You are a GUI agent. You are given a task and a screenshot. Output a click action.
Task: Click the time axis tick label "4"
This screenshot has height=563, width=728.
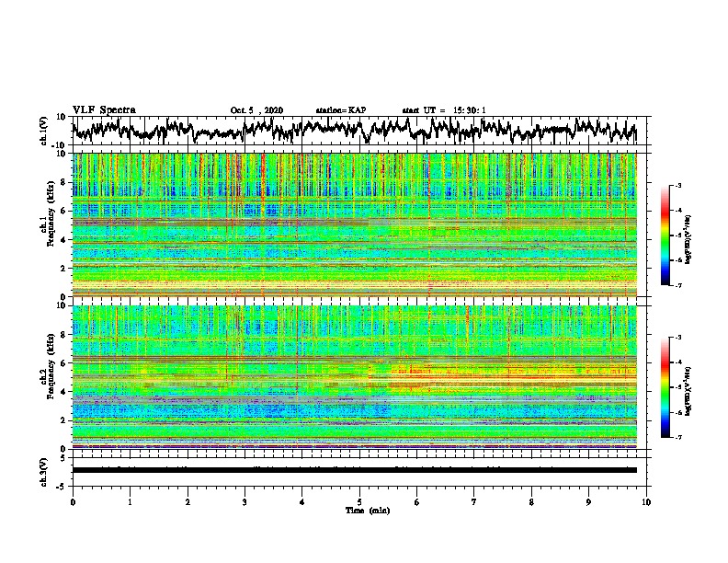tap(302, 502)
